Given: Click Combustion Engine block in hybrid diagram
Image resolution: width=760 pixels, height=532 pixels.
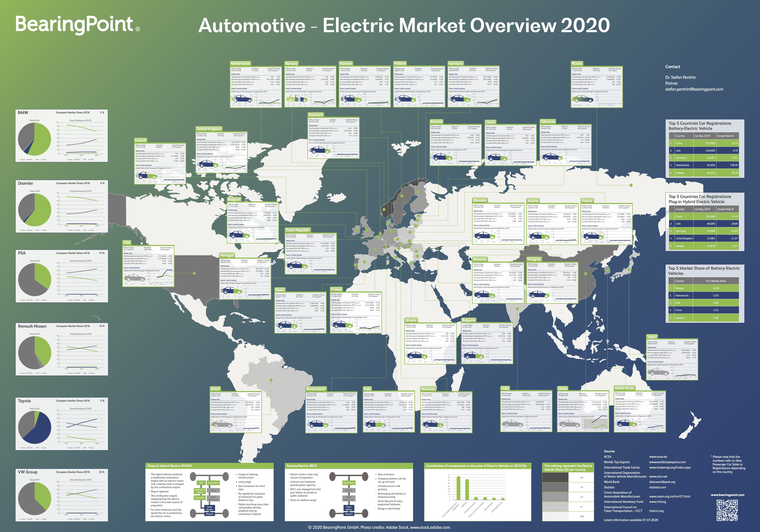Looking at the screenshot, I should [x=200, y=491].
